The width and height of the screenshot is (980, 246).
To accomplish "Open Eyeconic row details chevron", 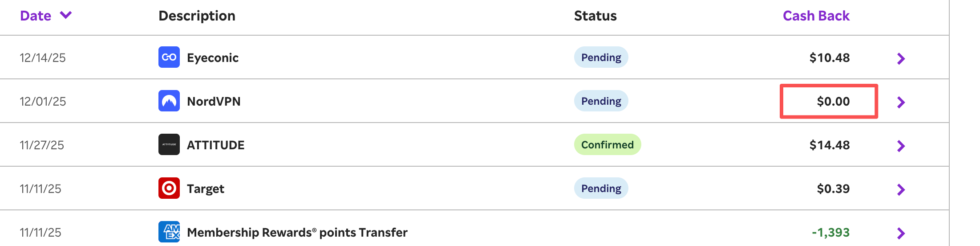I will (x=901, y=58).
